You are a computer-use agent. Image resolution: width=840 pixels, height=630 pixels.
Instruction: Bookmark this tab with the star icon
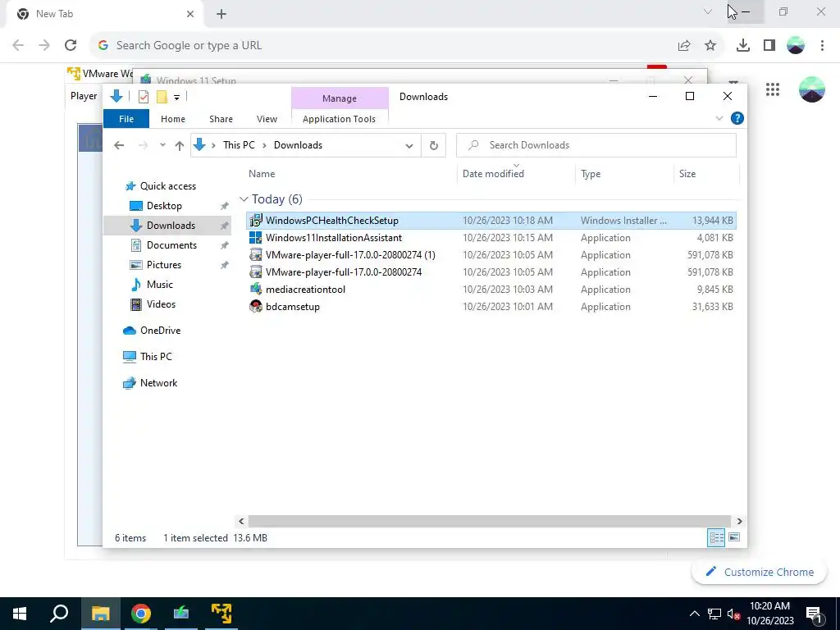tap(710, 46)
